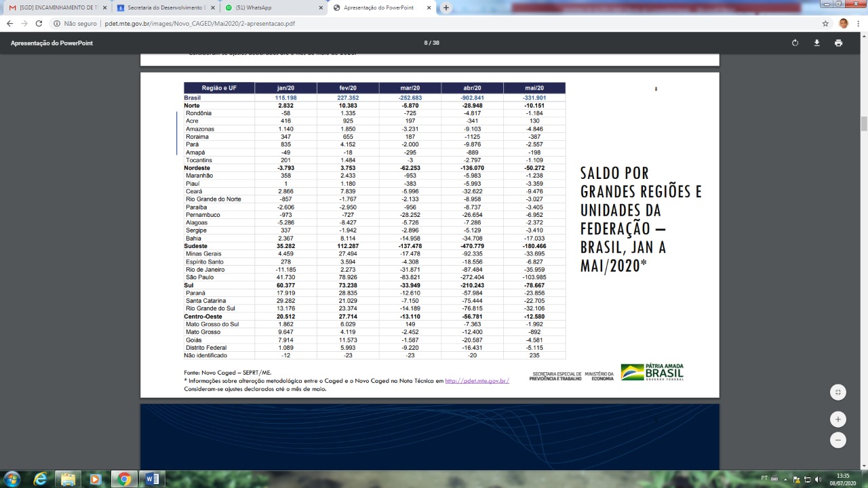Go back to previous page

[9, 23]
